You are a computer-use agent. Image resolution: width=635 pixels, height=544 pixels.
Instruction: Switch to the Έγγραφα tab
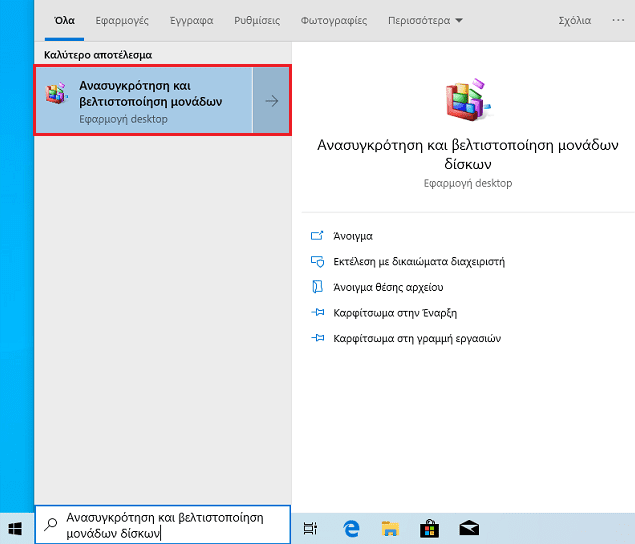pos(191,20)
